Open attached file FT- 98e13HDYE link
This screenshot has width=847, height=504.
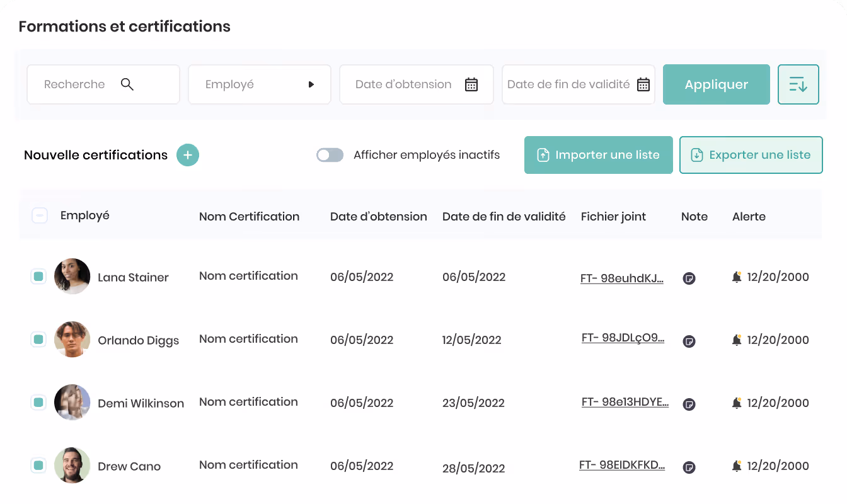[x=625, y=402]
